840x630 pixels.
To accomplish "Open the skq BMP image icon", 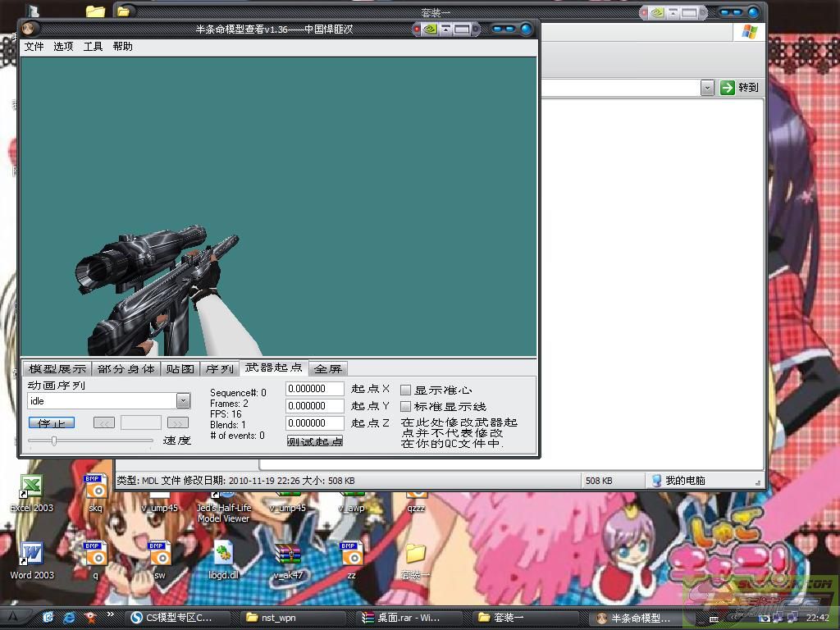I will tap(96, 488).
